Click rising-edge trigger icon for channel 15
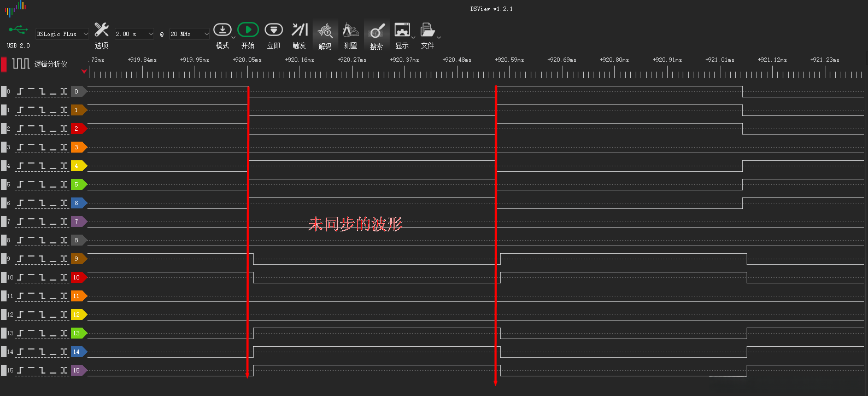 click(x=20, y=371)
